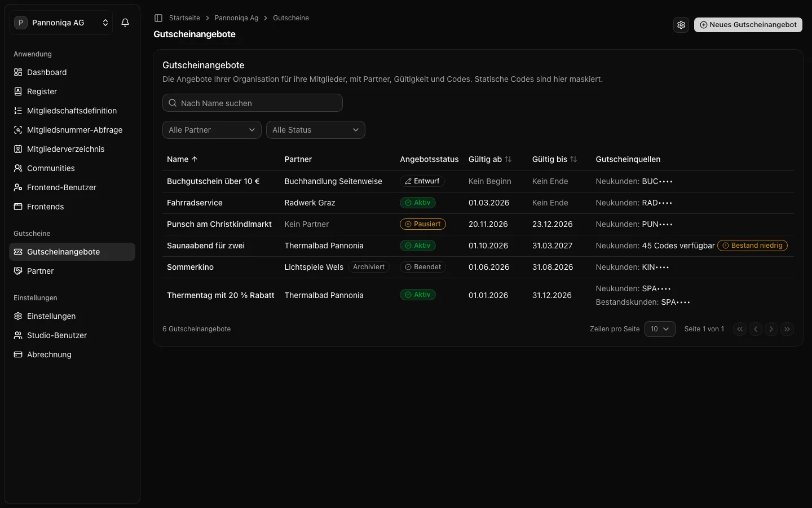Click the Archiviert badge on Lichtspiele Wels

369,267
